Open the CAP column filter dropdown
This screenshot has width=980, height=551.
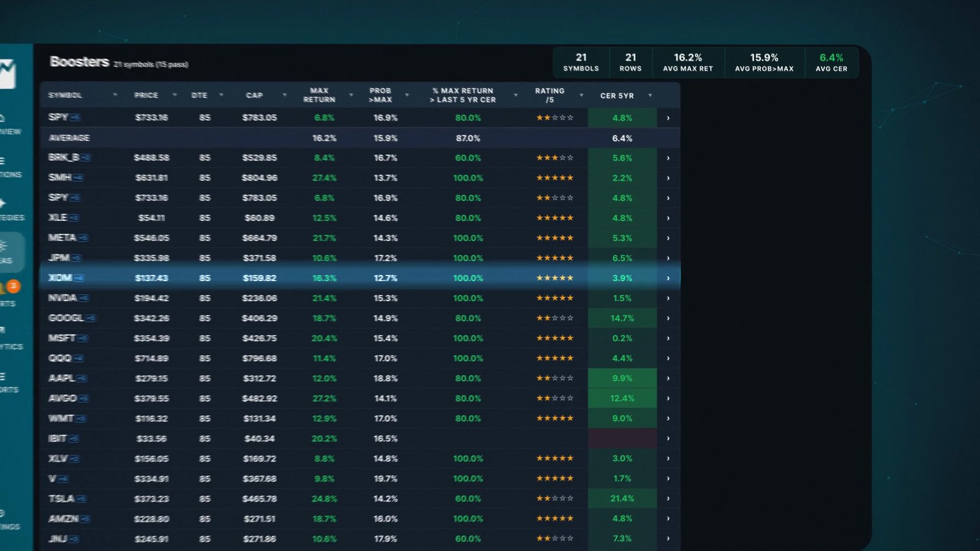285,96
